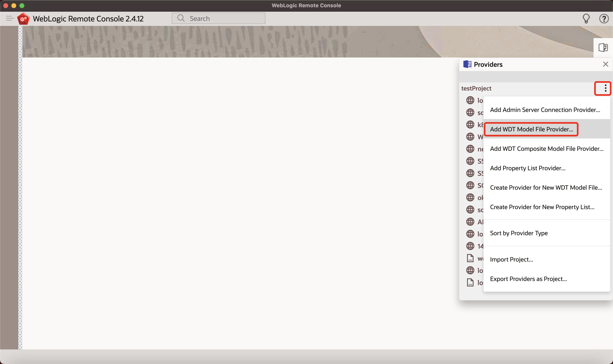Open testProject three-dot more menu
613x364 pixels.
(605, 88)
